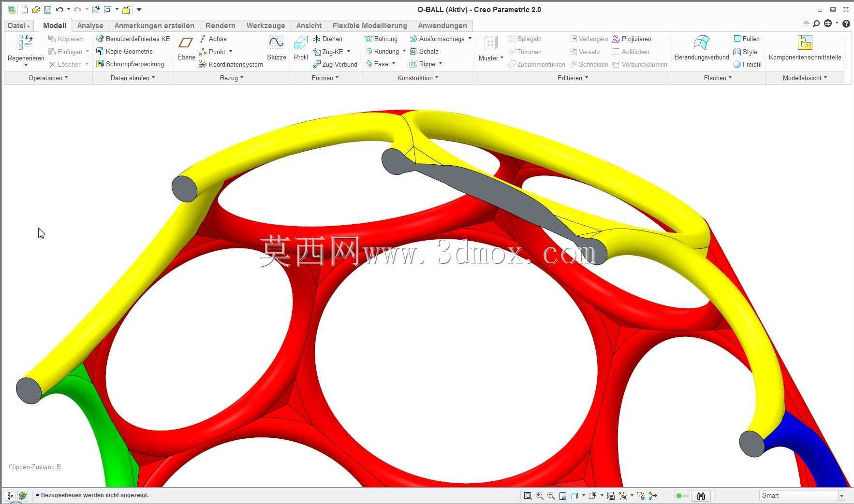
Task: Toggle the view manager camera icon
Action: pos(611,496)
